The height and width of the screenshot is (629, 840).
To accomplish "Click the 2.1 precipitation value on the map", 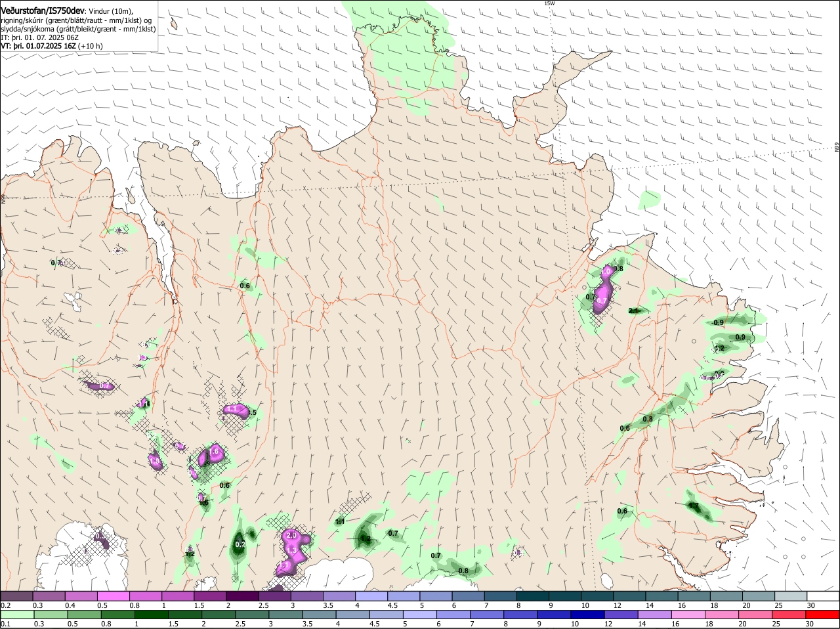I will pyautogui.click(x=634, y=311).
